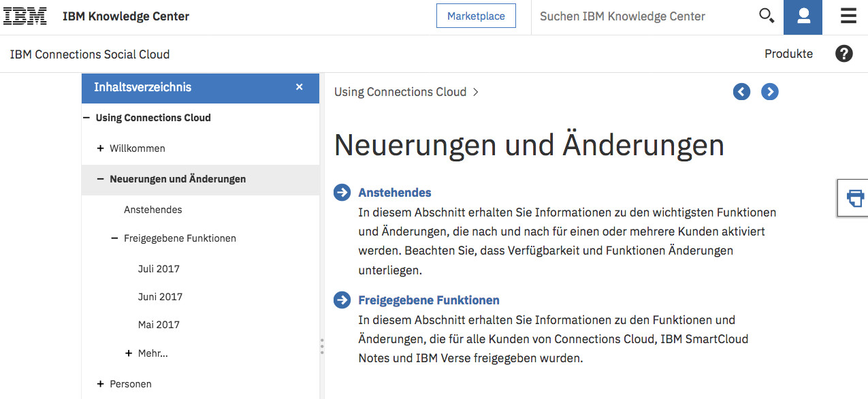The width and height of the screenshot is (868, 399).
Task: Click arrow icon beside Anstehendes heading
Action: point(342,193)
